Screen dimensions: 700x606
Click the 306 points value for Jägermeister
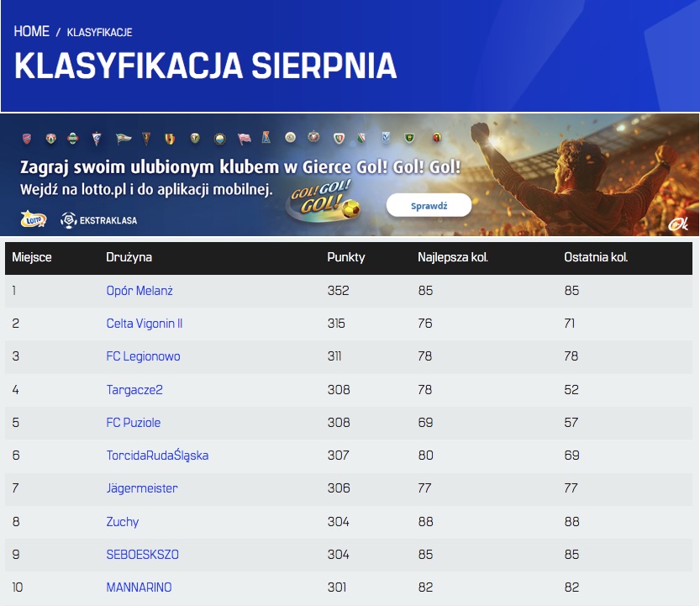click(339, 488)
